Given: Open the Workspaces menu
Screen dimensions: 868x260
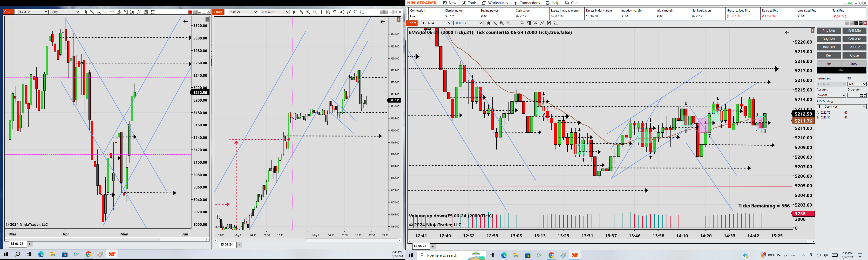Looking at the screenshot, I should pos(495,3).
